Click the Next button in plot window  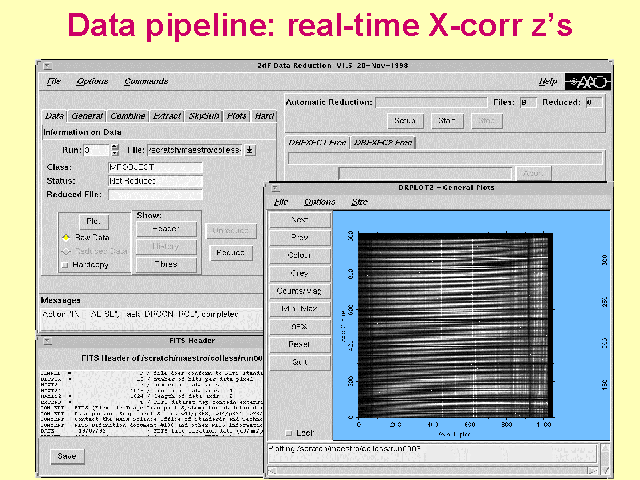click(299, 219)
